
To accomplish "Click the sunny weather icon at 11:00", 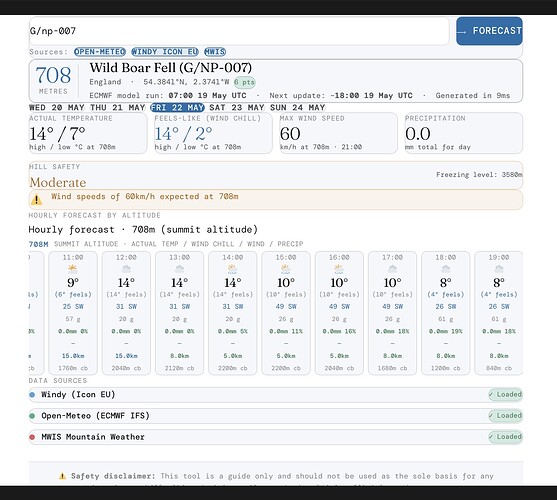I will [72, 269].
